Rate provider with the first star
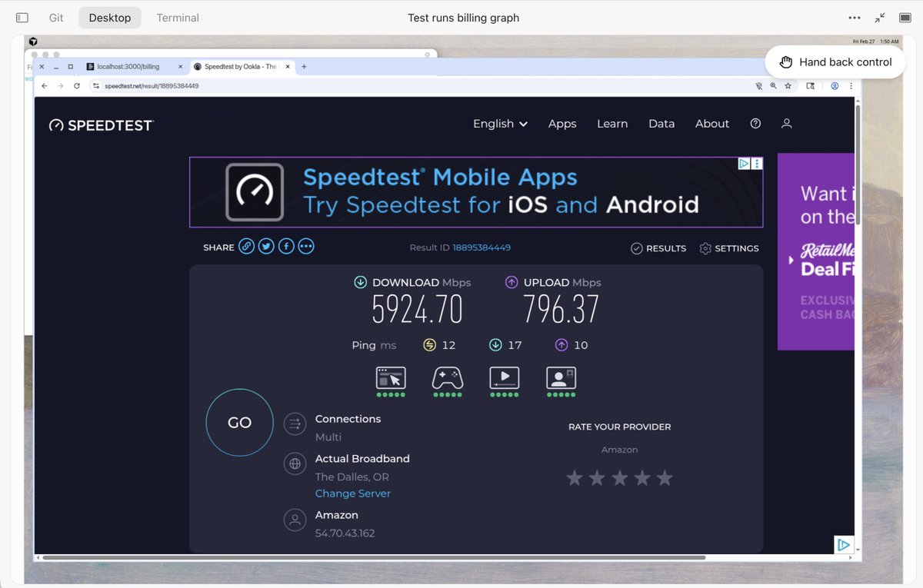The height and width of the screenshot is (588, 923). click(x=575, y=478)
